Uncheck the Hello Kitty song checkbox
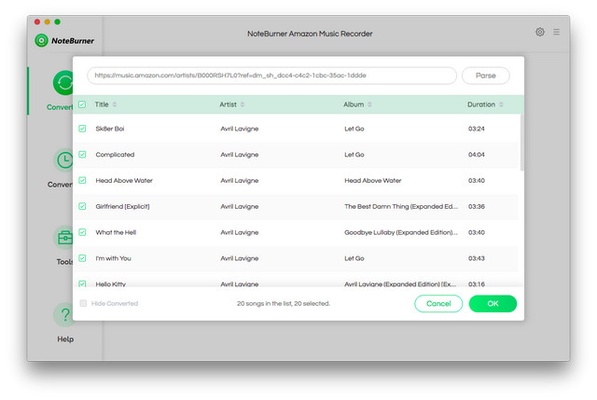Image resolution: width=597 pixels, height=400 pixels. tap(82, 284)
